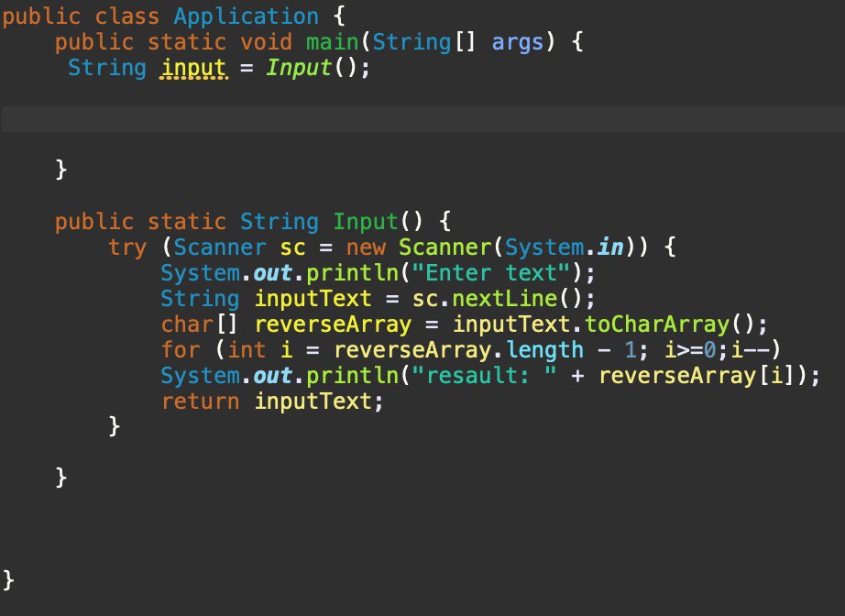
Task: Click 'char' keyword
Action: point(187,324)
